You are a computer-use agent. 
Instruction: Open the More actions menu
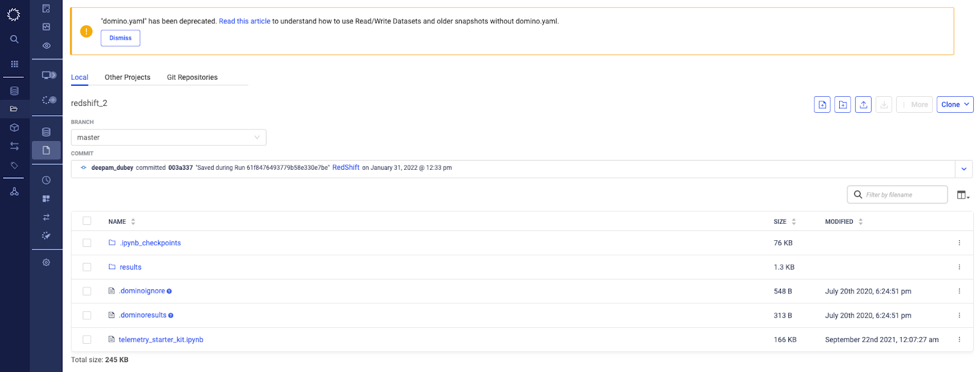click(914, 105)
